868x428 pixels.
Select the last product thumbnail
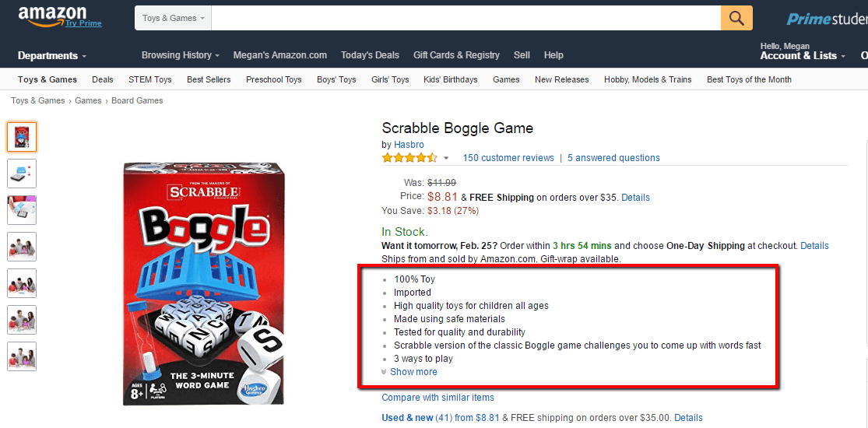coord(22,356)
